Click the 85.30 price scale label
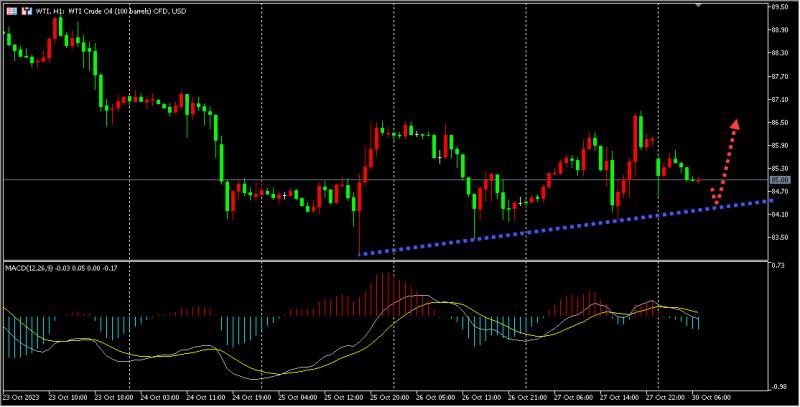This screenshot has height=407, width=800. [x=779, y=169]
